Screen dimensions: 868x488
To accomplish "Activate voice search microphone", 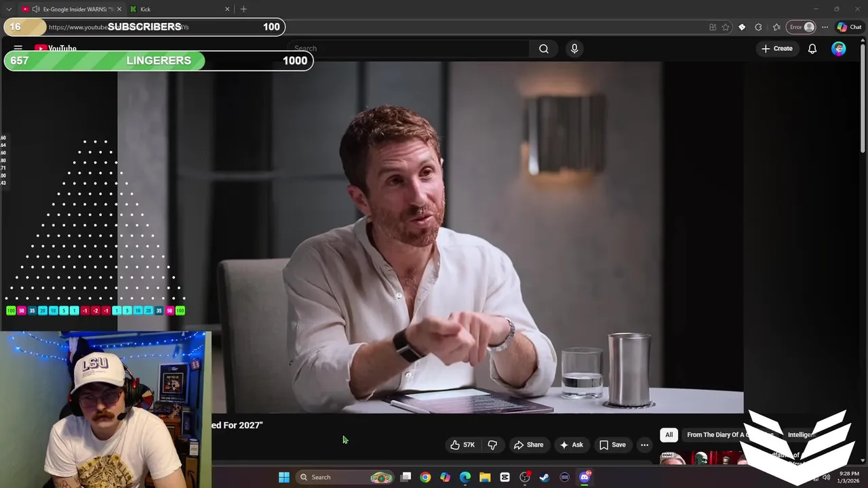I will point(574,49).
